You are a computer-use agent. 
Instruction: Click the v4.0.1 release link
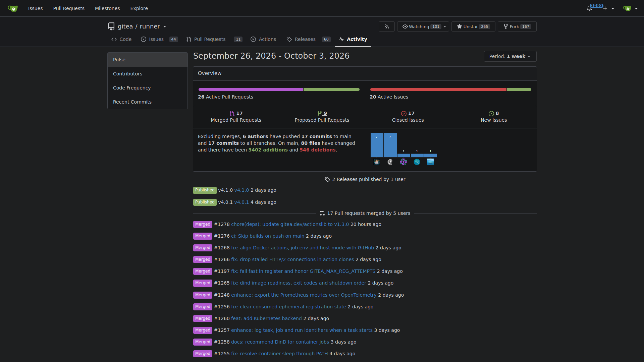(241, 202)
